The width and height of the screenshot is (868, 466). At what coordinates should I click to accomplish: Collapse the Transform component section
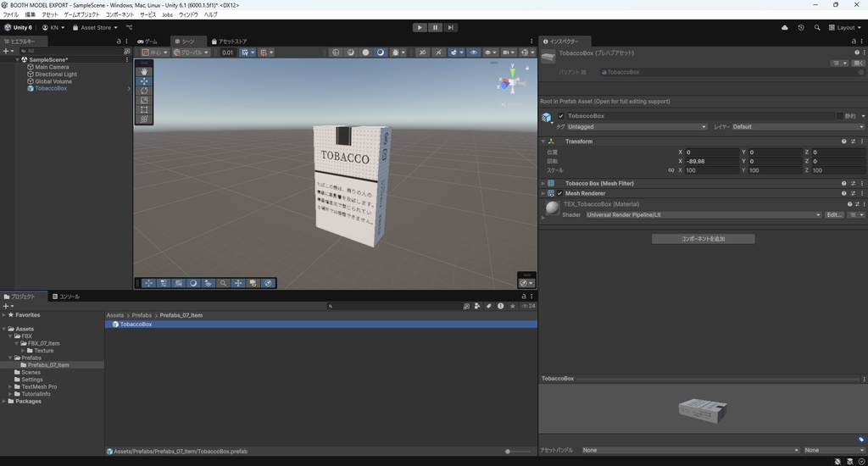click(x=543, y=141)
